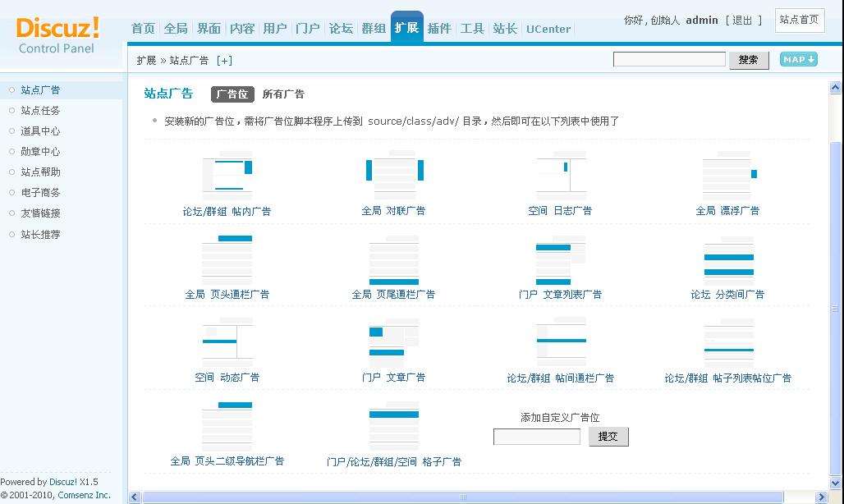The image size is (844, 504).
Task: Open the 论坛 分类间广告 layout icon
Action: tap(729, 260)
